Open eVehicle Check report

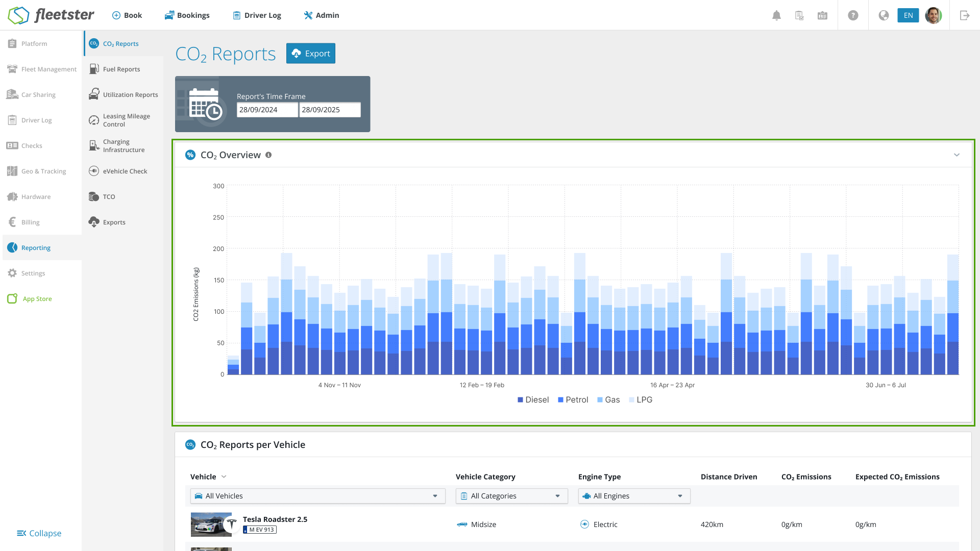(x=125, y=171)
